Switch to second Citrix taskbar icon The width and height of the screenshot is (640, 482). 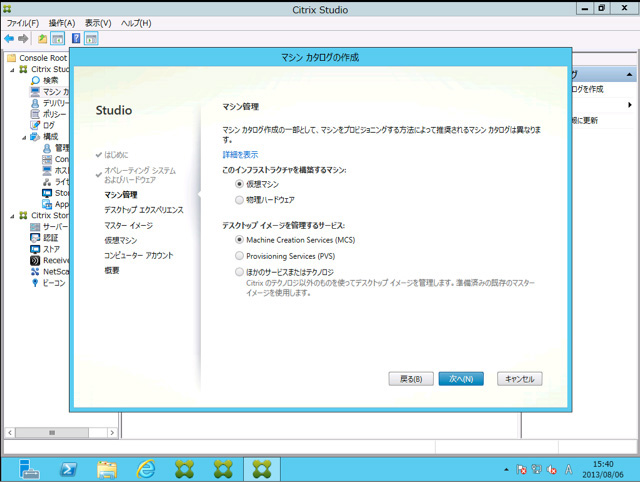[223, 469]
